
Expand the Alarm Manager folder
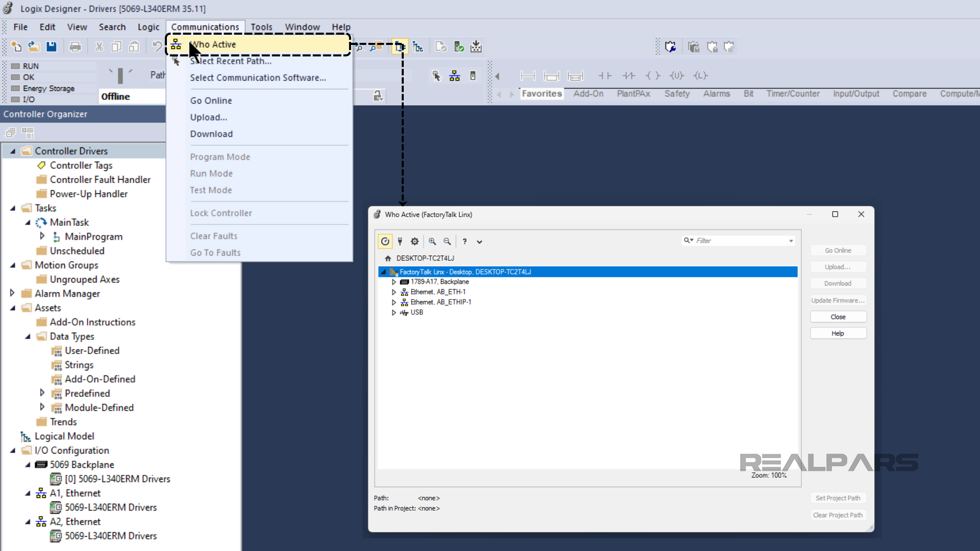click(x=12, y=293)
